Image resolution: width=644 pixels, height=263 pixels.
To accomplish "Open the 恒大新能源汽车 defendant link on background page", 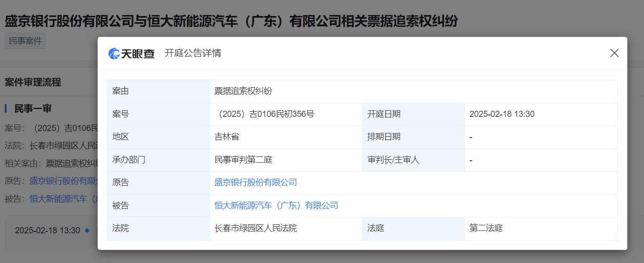I will click(x=63, y=199).
